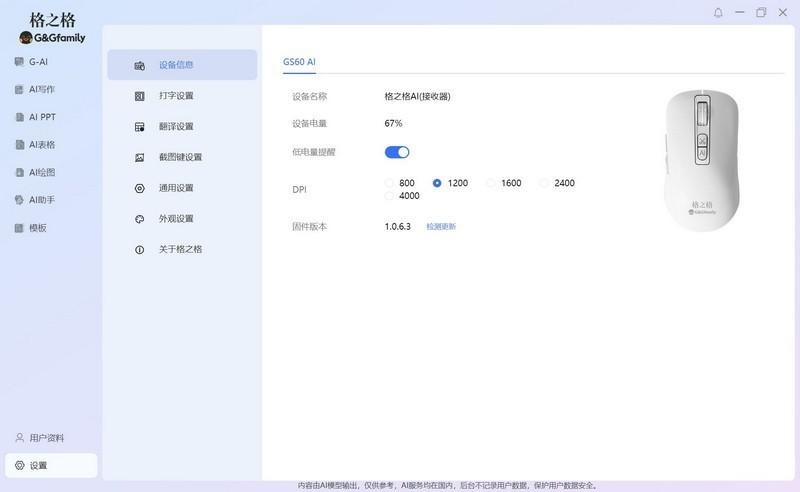800x492 pixels.
Task: Open the 关于格之格 menu label
Action: [x=181, y=249]
